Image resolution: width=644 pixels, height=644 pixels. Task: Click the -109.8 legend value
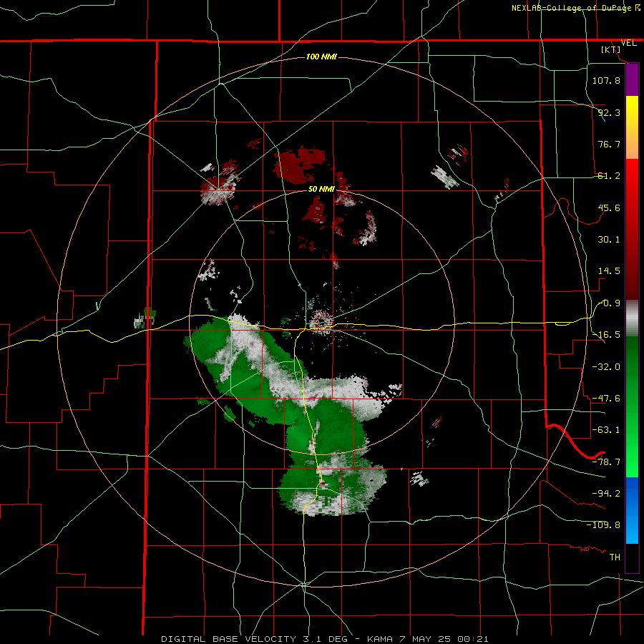pyautogui.click(x=603, y=525)
